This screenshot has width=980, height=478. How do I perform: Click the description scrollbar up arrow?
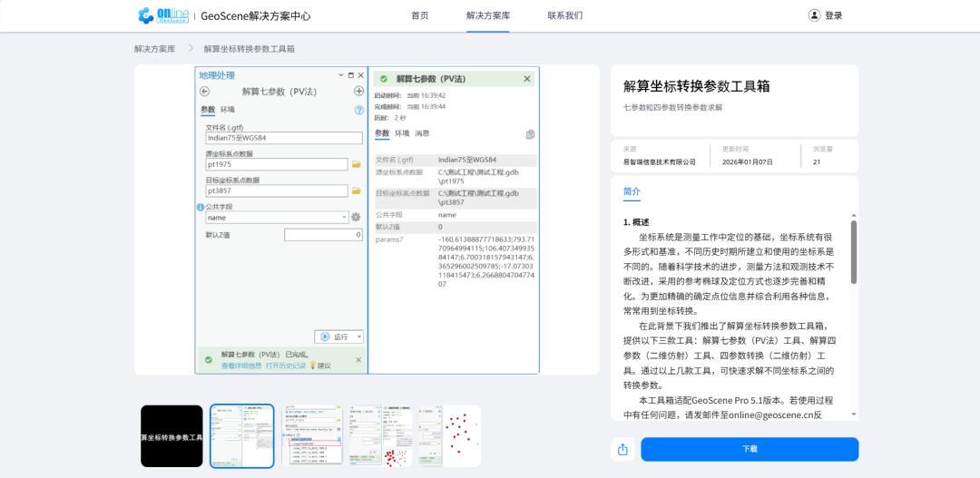coord(854,216)
